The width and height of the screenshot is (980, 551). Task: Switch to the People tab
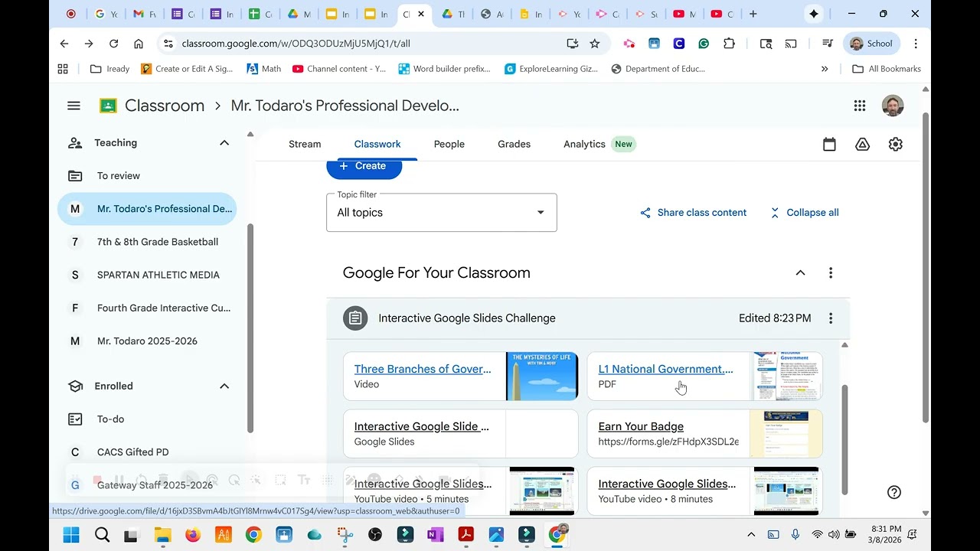tap(449, 144)
